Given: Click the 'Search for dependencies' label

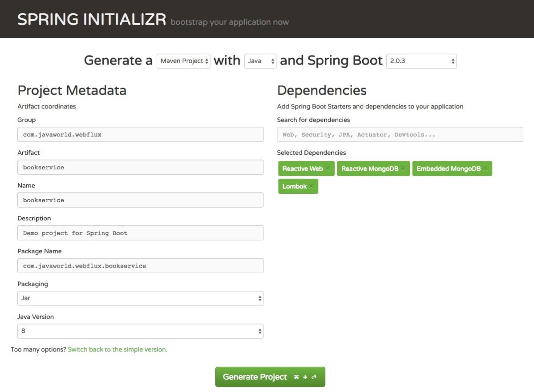Looking at the screenshot, I should tap(313, 120).
